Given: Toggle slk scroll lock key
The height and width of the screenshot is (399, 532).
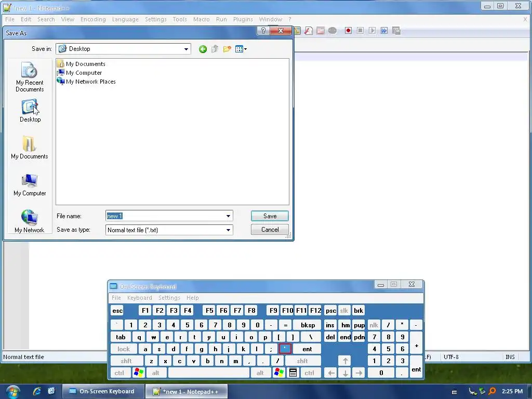Looking at the screenshot, I should (344, 311).
